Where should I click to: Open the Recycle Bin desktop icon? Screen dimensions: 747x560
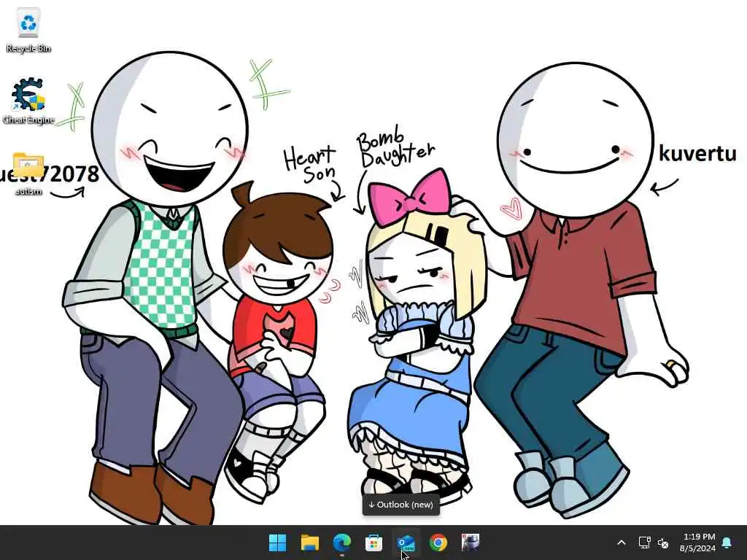(x=28, y=30)
